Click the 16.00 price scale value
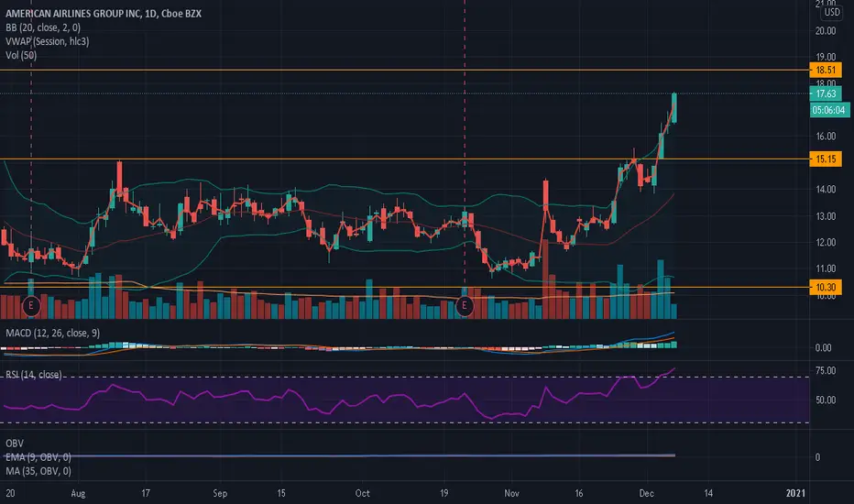 826,137
